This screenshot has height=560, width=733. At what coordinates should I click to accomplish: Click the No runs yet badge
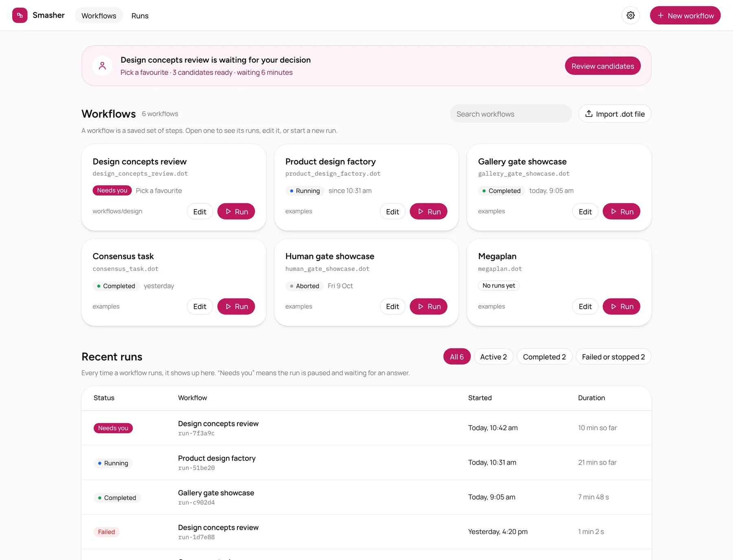tap(498, 285)
